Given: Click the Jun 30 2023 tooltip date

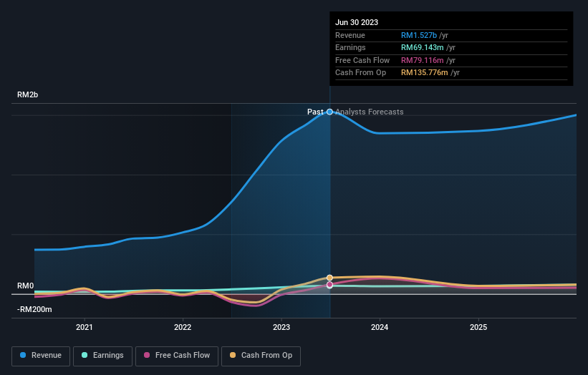Looking at the screenshot, I should (x=357, y=22).
